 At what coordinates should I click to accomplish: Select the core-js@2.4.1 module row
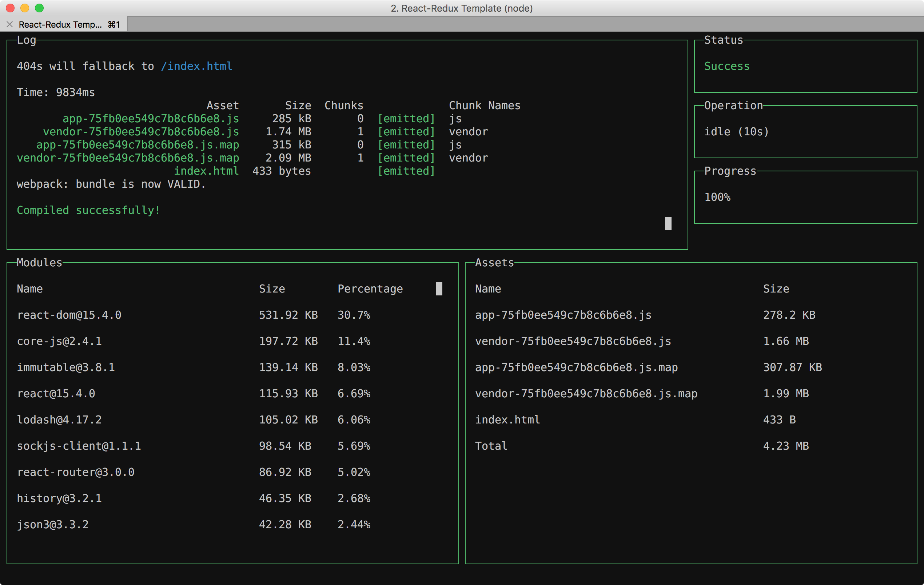[x=59, y=341]
